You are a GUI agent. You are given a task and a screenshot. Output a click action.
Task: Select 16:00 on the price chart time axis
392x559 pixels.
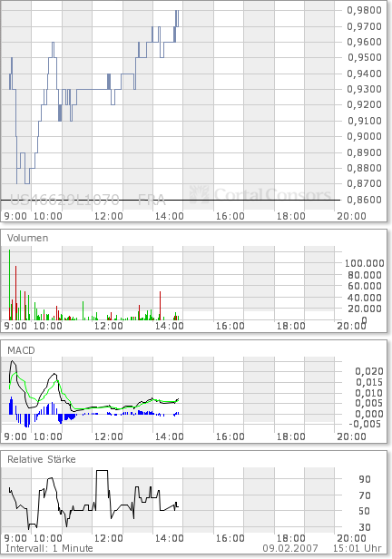230,216
